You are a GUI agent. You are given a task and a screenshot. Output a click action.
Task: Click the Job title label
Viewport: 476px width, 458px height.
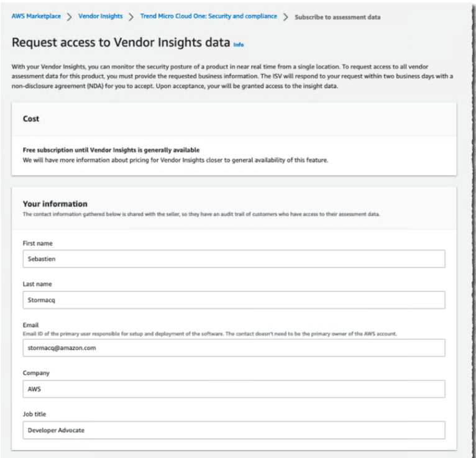[x=35, y=414]
